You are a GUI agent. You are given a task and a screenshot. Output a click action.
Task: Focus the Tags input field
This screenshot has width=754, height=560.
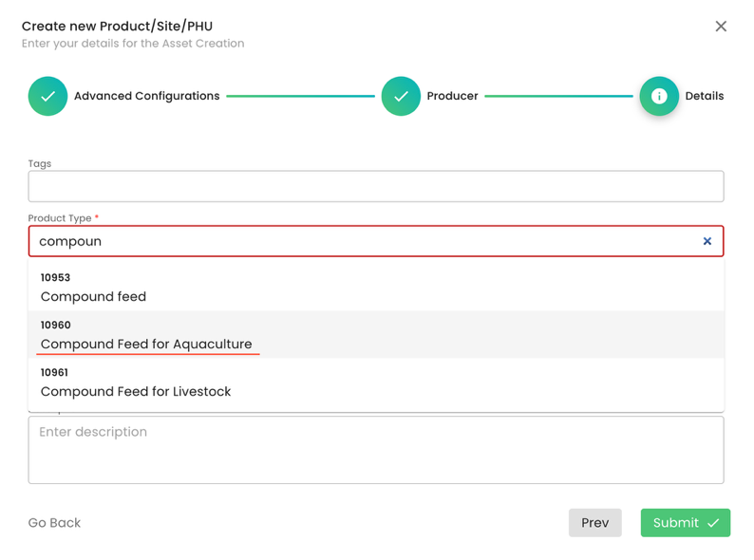(376, 187)
